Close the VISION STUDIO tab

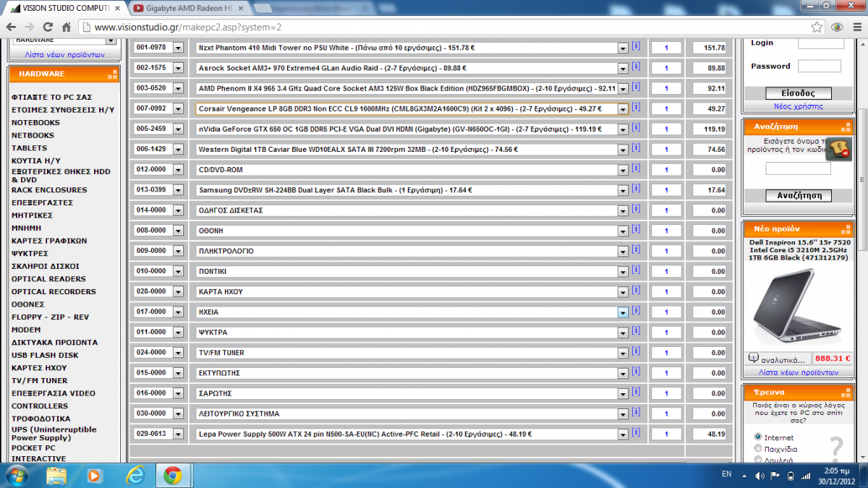pos(116,9)
